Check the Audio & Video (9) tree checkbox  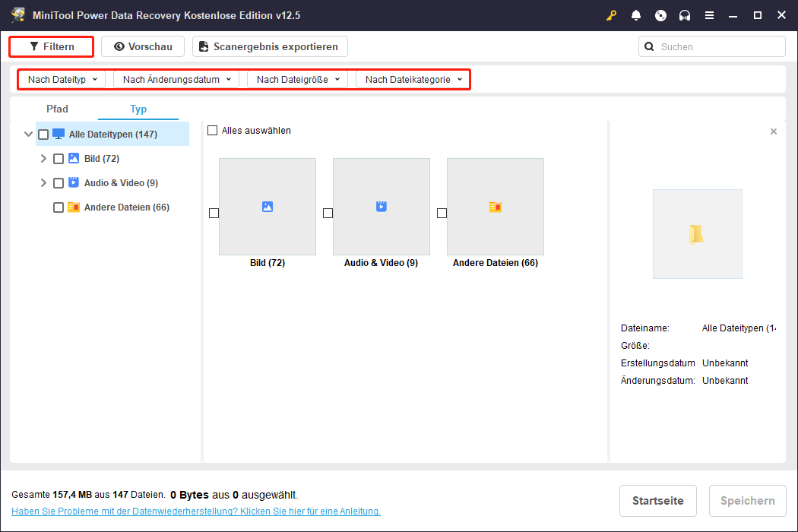59,183
